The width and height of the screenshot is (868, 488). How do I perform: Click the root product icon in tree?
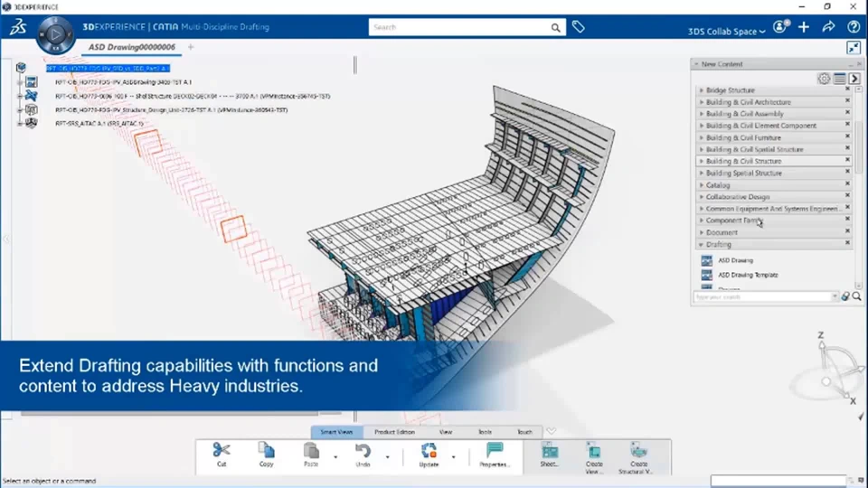[21, 68]
